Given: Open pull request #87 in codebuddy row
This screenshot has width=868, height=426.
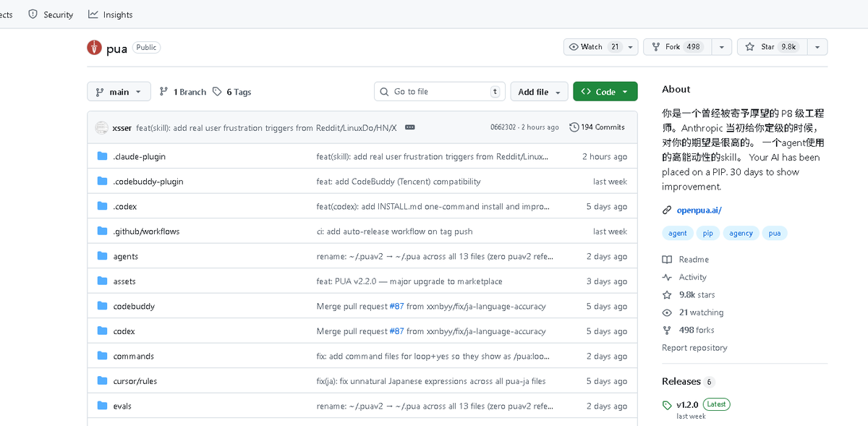Looking at the screenshot, I should (x=397, y=307).
